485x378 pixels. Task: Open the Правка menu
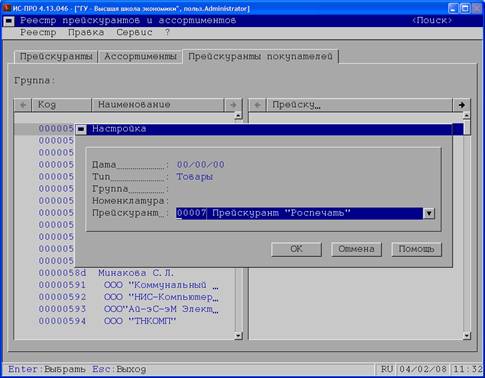(x=86, y=33)
